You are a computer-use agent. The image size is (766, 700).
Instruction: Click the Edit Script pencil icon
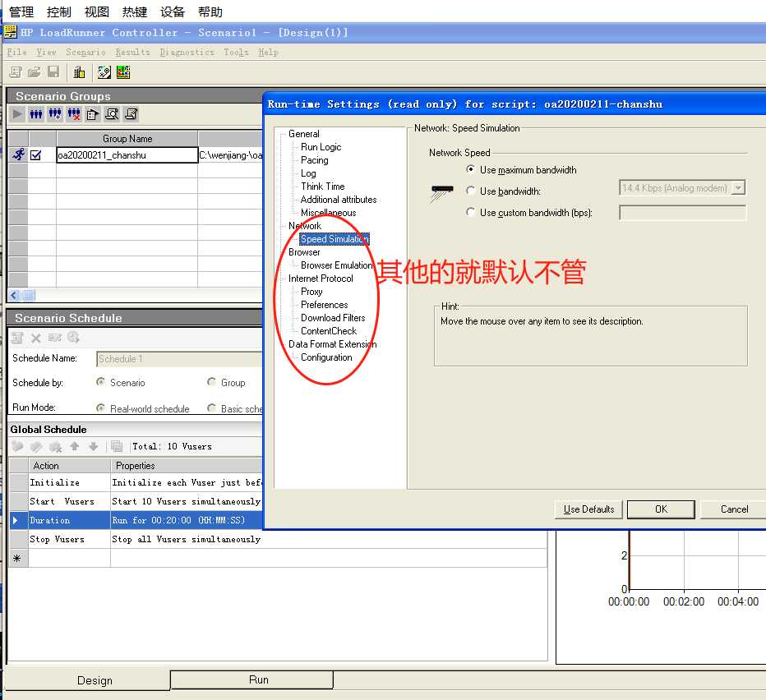pos(131,114)
